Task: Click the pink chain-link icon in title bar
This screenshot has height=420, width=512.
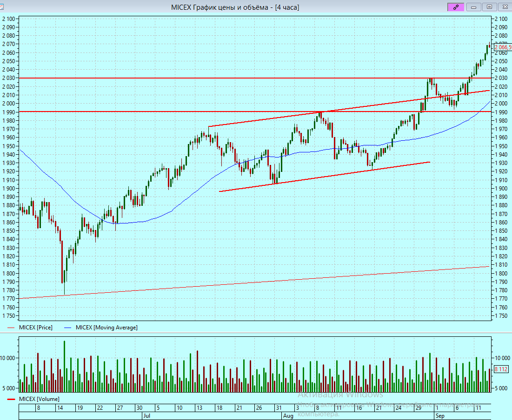Action: tap(456, 7)
